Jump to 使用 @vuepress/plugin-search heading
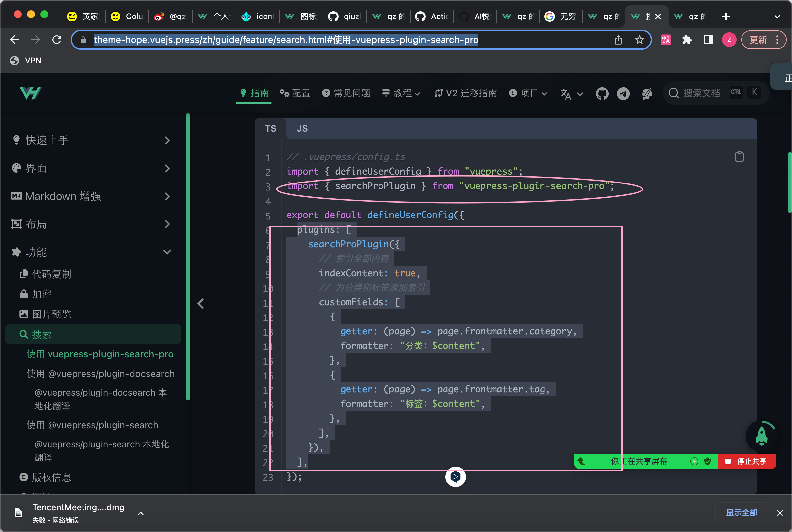 93,425
